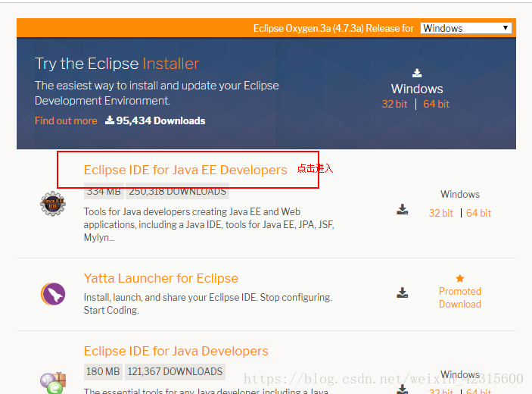The height and width of the screenshot is (394, 532).
Task: Open the Windows platform dropdown
Action: [466, 28]
